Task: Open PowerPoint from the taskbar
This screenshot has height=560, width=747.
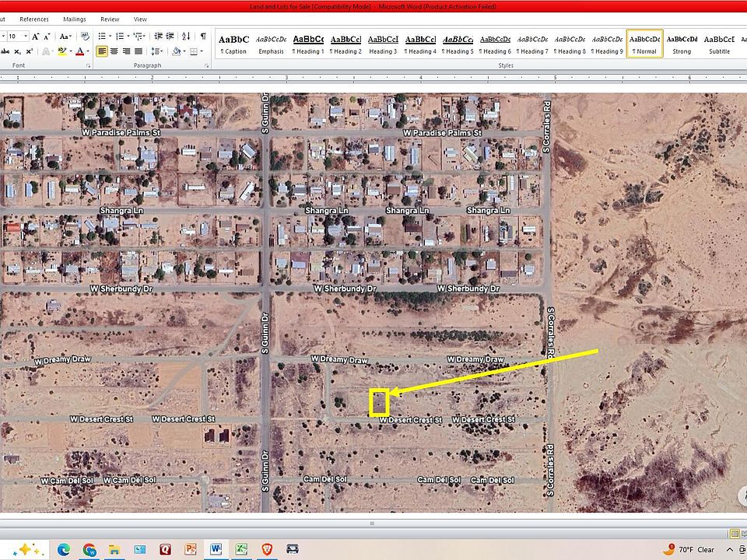Action: click(x=191, y=550)
